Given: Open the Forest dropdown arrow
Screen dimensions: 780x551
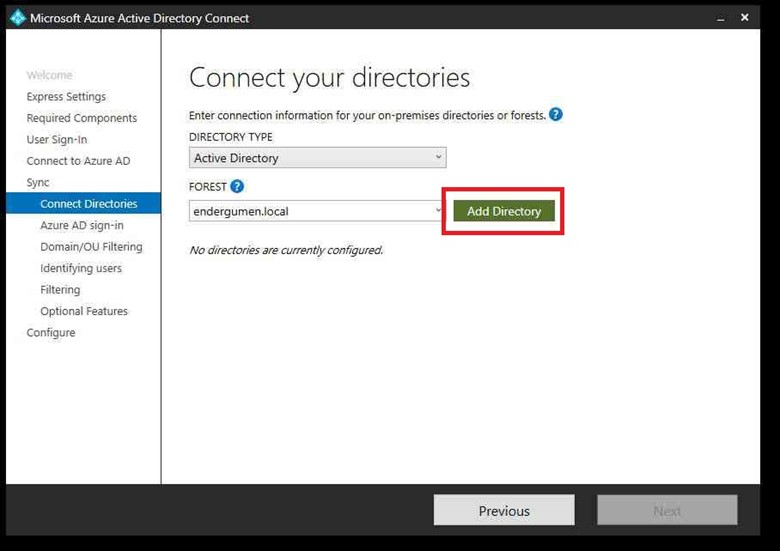Looking at the screenshot, I should click(x=438, y=211).
